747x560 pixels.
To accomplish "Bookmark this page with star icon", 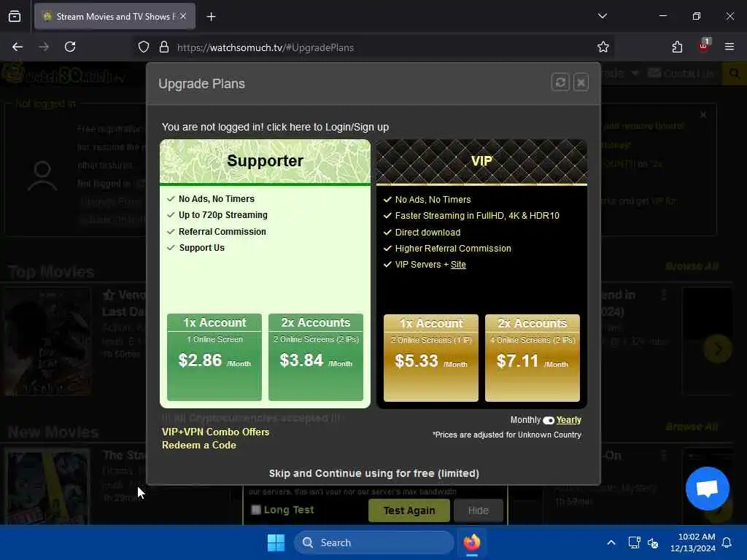I will [x=603, y=47].
